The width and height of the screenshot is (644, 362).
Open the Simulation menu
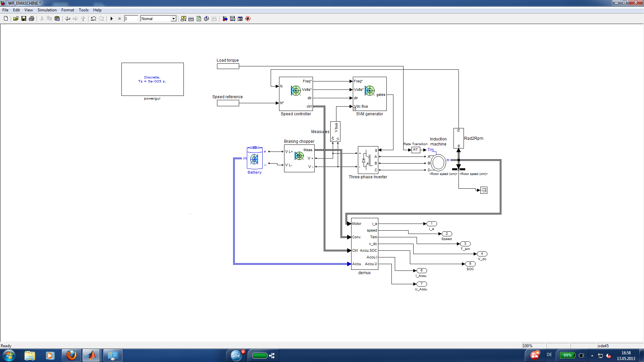(x=47, y=10)
